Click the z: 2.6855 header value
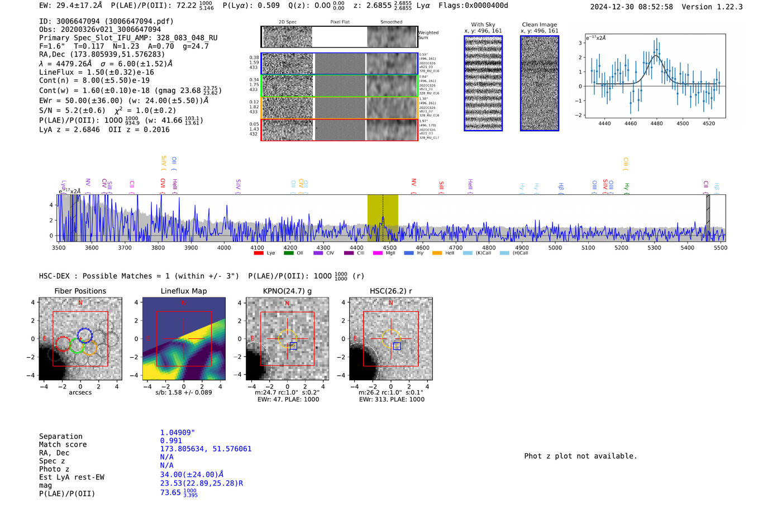Image resolution: width=782 pixels, height=532 pixels. (382, 6)
